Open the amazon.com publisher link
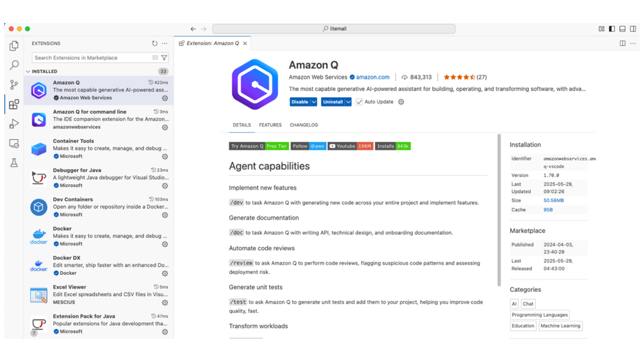The width and height of the screenshot is (644, 362). pyautogui.click(x=373, y=77)
